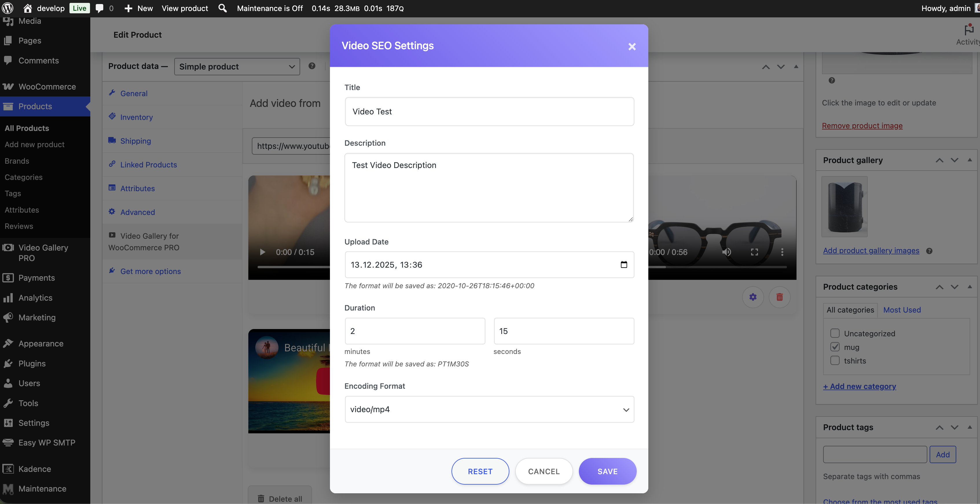Switch to the Most Used categories tab
This screenshot has height=504, width=980.
coord(902,310)
